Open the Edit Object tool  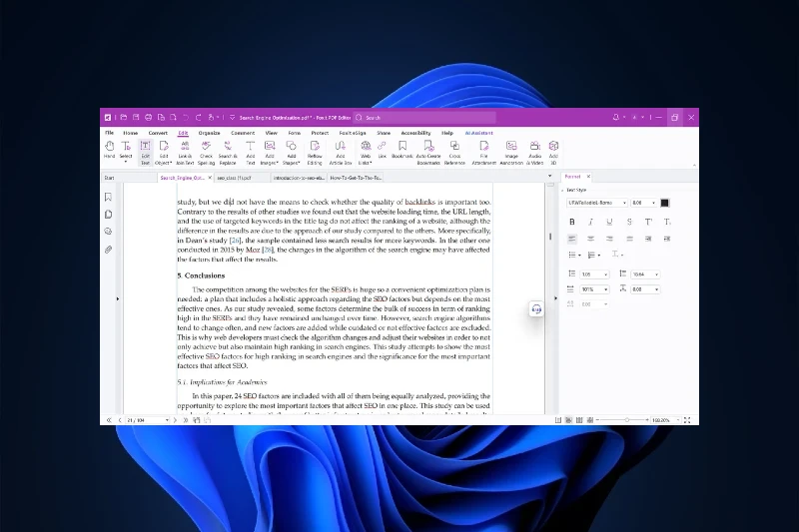coord(164,153)
